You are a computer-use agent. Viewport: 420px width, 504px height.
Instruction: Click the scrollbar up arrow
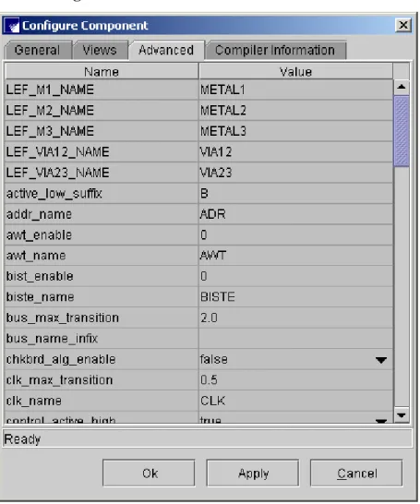click(402, 87)
